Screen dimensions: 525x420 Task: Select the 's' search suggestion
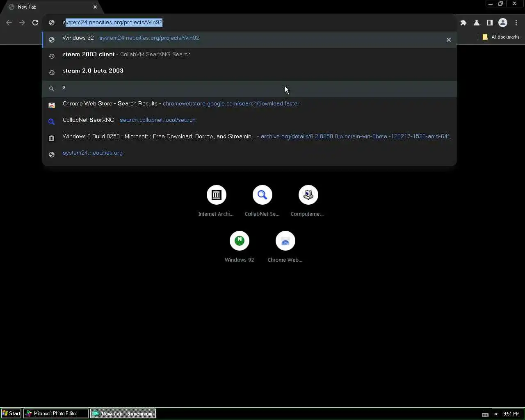[249, 89]
